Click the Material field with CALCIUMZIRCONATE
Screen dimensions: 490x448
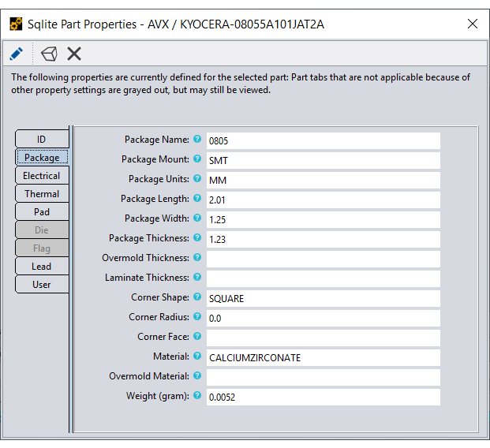pos(323,357)
